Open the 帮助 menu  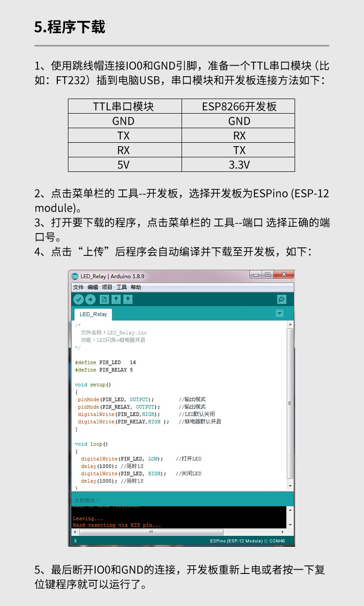coord(136,287)
